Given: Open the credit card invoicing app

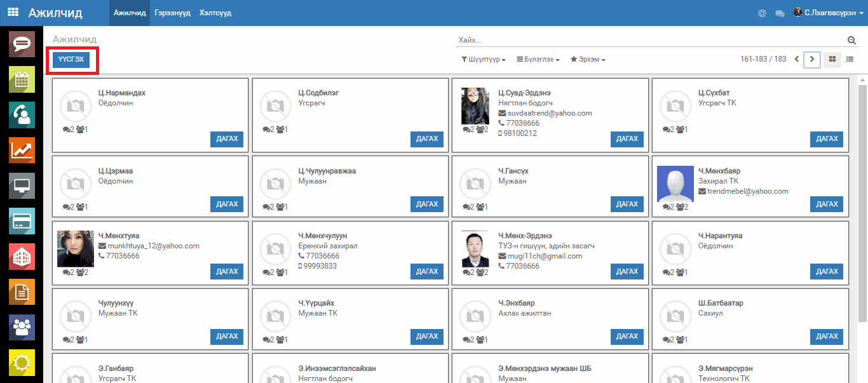Looking at the screenshot, I should tap(22, 221).
